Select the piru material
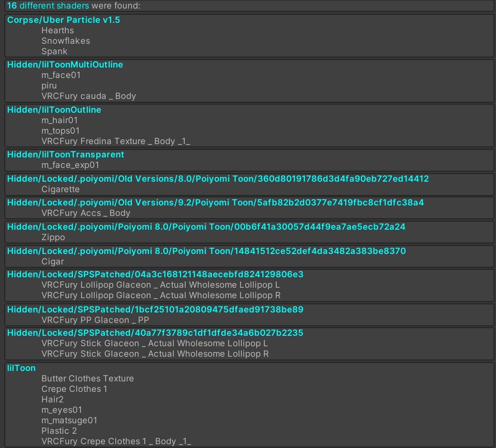This screenshot has height=448, width=496. click(x=49, y=86)
